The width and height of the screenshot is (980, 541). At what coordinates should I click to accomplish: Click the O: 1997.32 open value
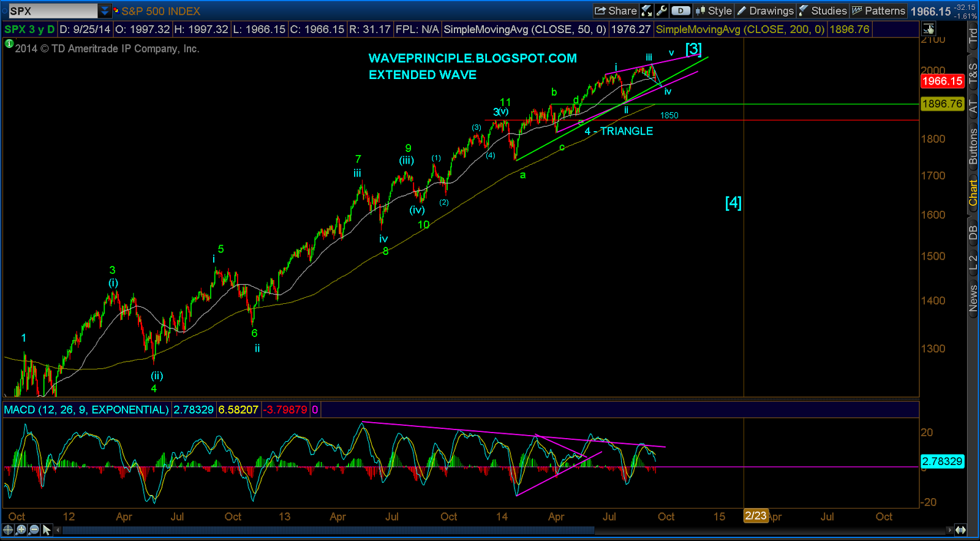142,29
